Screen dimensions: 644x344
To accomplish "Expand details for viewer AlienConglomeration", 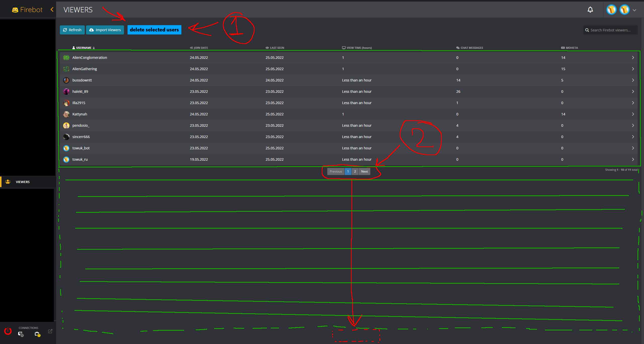I will 633,57.
